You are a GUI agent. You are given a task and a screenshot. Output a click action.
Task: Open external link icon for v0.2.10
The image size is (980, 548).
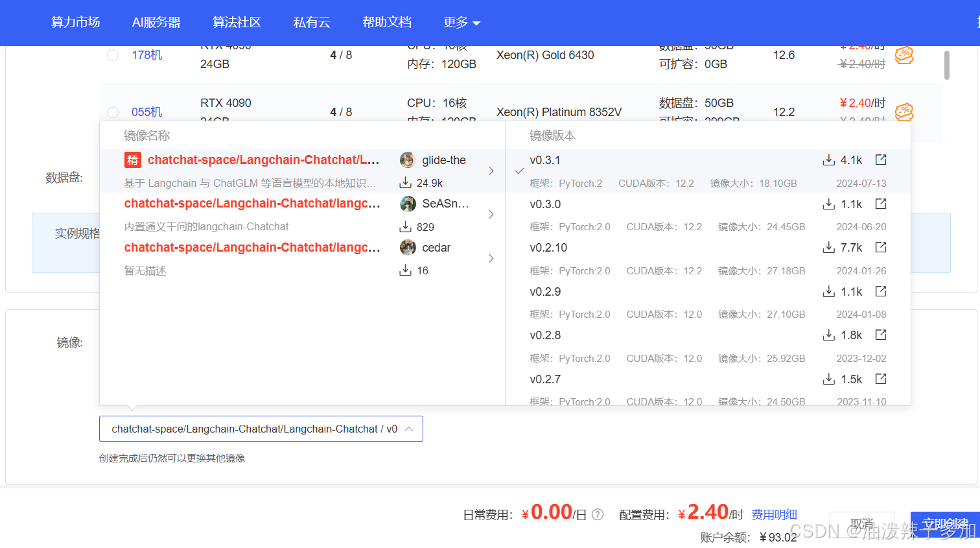click(881, 247)
